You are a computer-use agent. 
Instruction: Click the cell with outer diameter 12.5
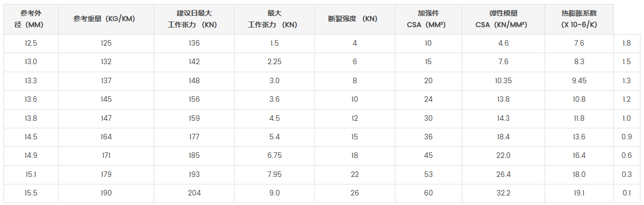(31, 44)
